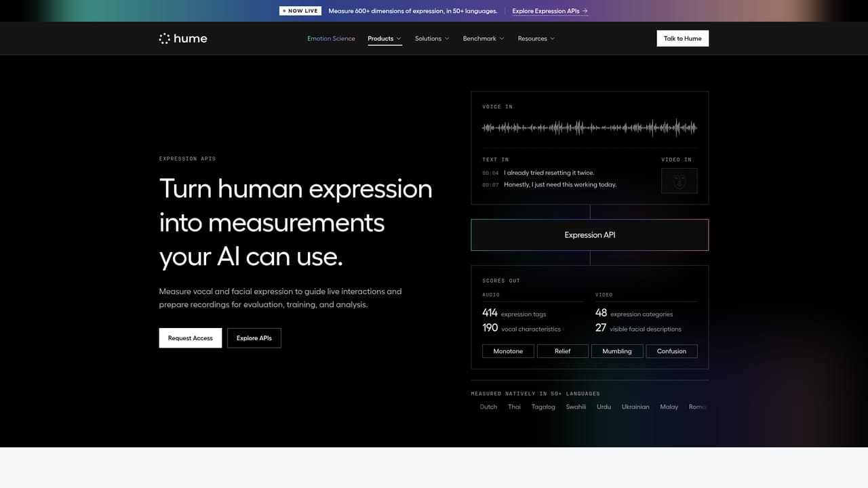The height and width of the screenshot is (488, 868).
Task: Click the Dutch language label
Action: [x=488, y=407]
